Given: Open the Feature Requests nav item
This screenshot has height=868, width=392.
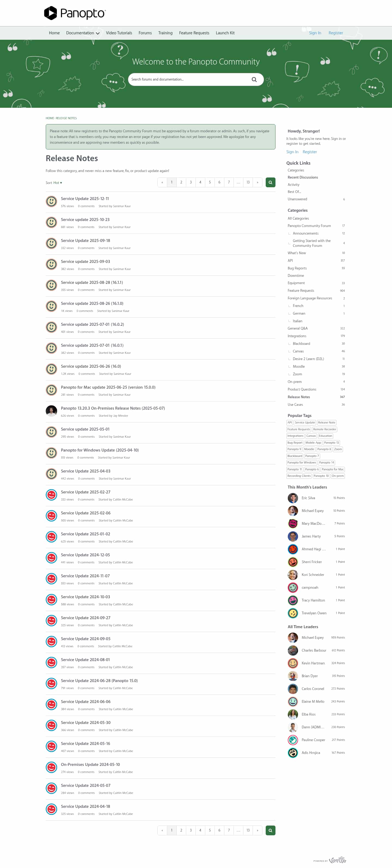Looking at the screenshot, I should tap(194, 33).
